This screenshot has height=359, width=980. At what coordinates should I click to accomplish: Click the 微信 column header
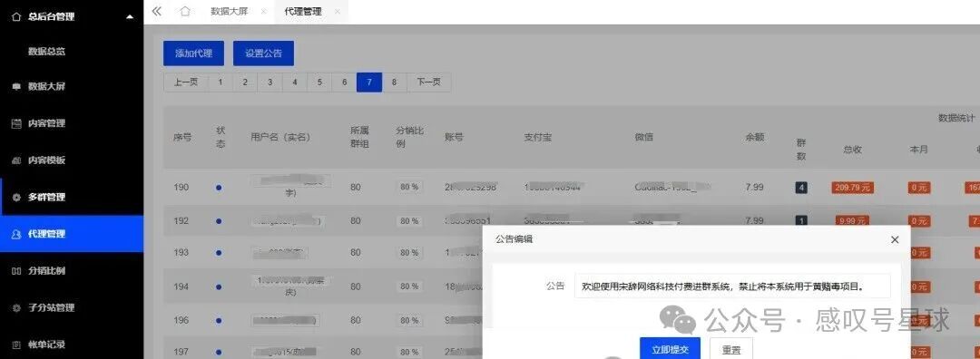click(x=643, y=138)
